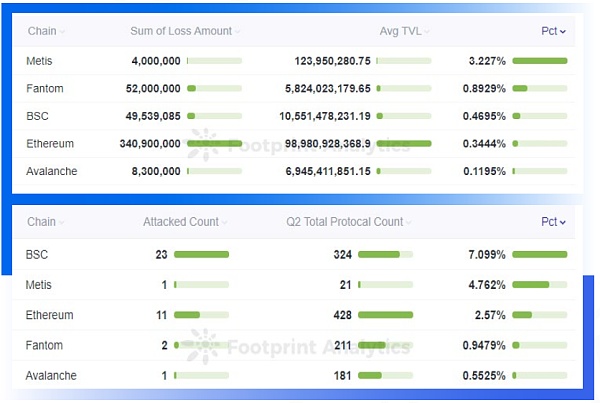The width and height of the screenshot is (600, 403).
Task: Select the Metis row with 4,000,000 loss
Action: click(x=39, y=61)
